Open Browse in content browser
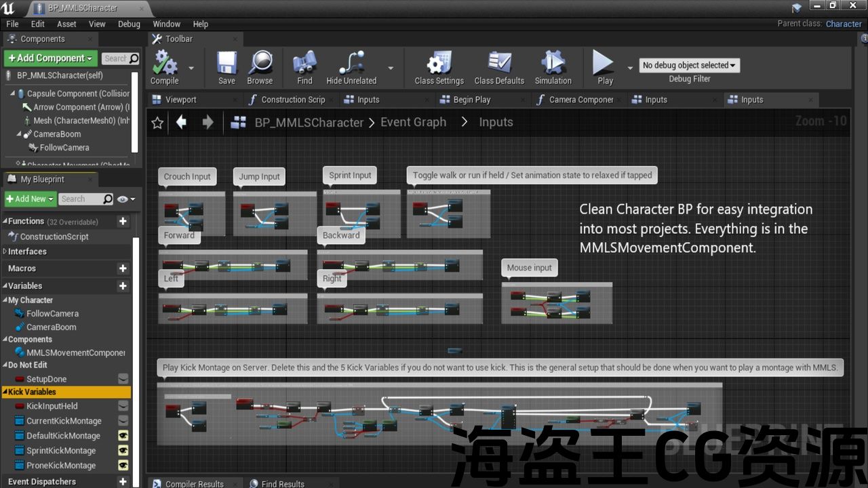The height and width of the screenshot is (488, 868). [260, 64]
